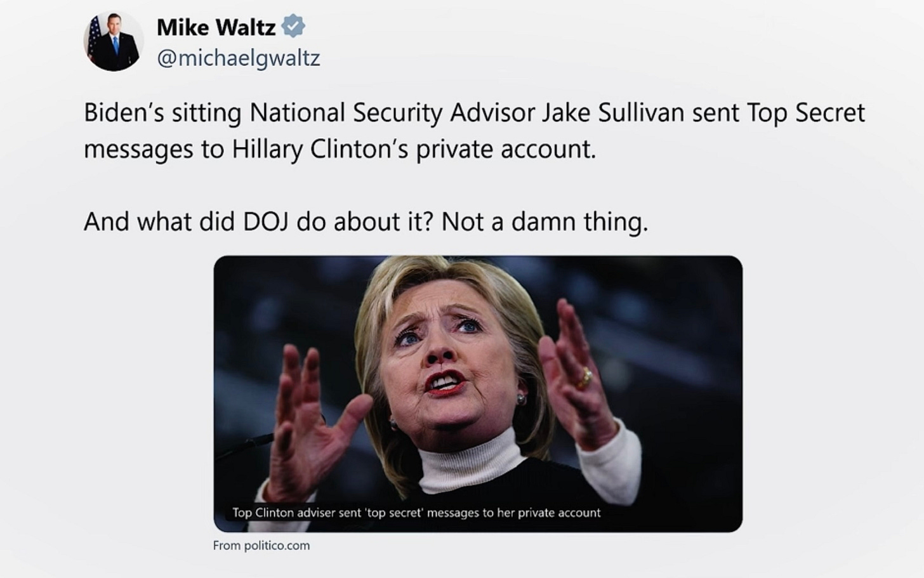The height and width of the screenshot is (578, 924).
Task: Click the From politico.com source link
Action: (260, 545)
